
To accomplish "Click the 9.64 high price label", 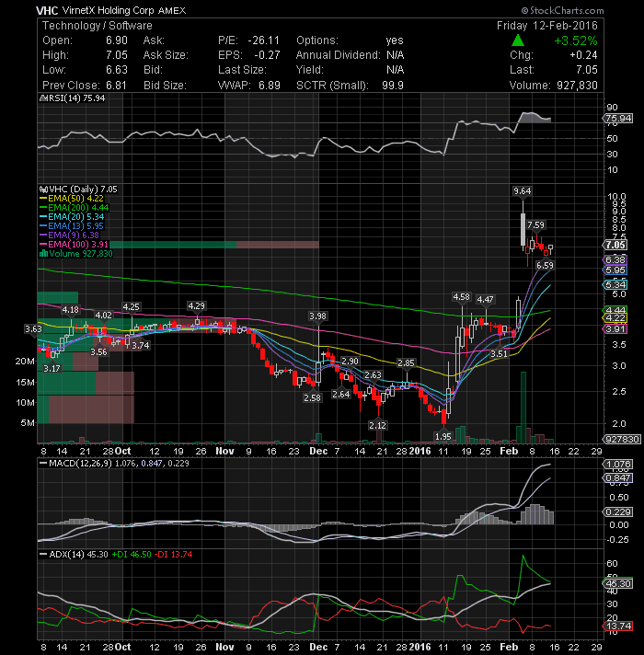I will click(x=522, y=191).
